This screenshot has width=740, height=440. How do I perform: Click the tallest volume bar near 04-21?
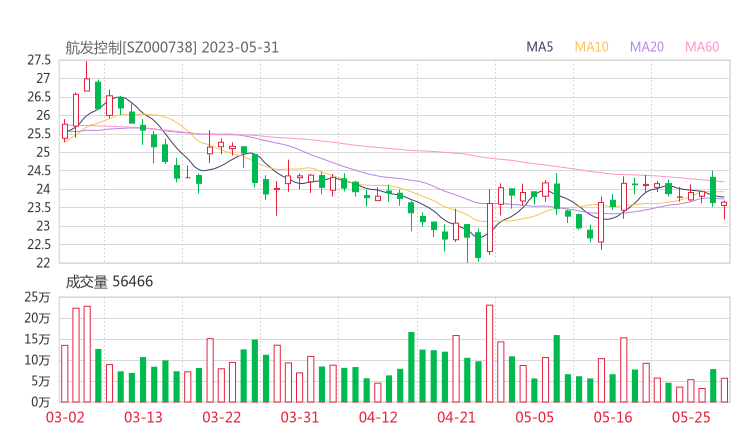pos(490,354)
